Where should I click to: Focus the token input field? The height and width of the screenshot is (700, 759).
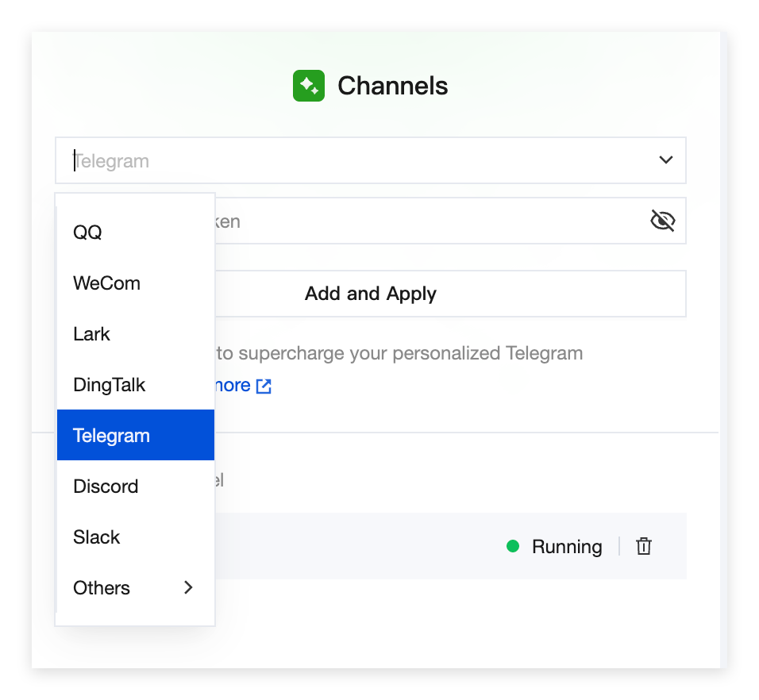coord(429,221)
